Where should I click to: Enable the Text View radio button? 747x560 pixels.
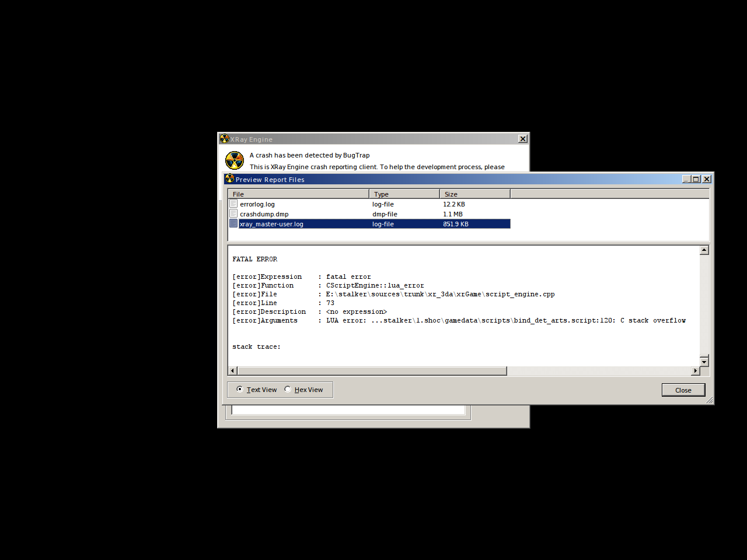tap(240, 389)
